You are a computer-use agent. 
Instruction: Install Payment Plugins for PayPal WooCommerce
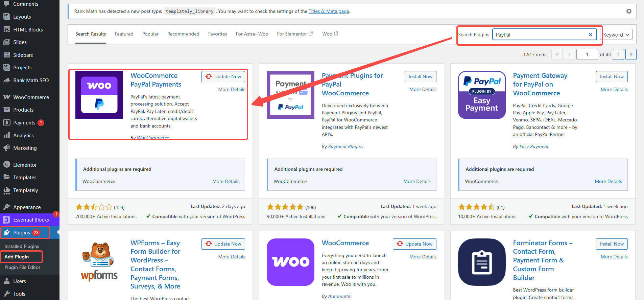pyautogui.click(x=421, y=76)
